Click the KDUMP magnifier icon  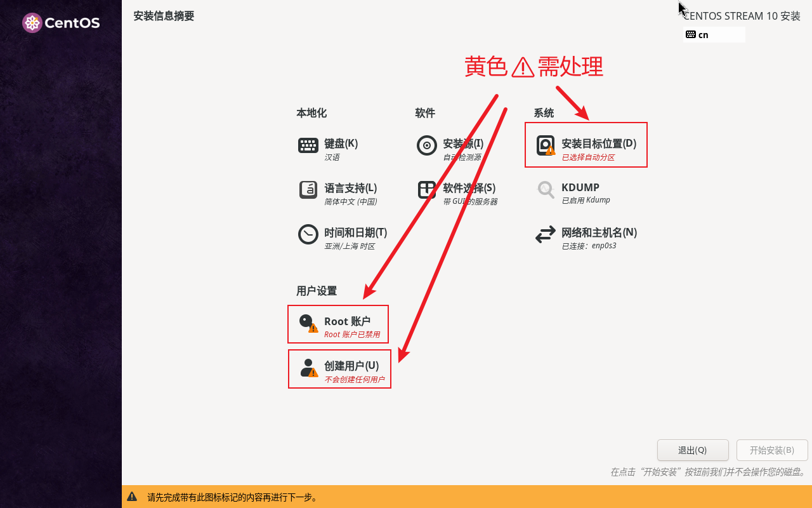[x=546, y=189]
